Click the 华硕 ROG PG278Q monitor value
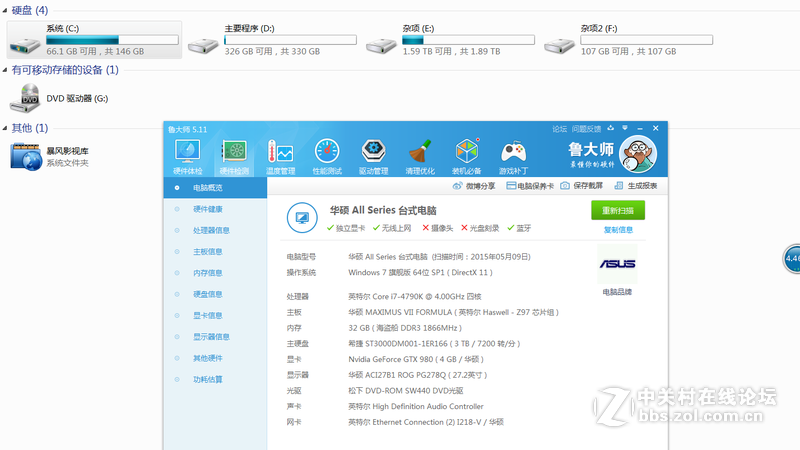The image size is (800, 450). (418, 375)
